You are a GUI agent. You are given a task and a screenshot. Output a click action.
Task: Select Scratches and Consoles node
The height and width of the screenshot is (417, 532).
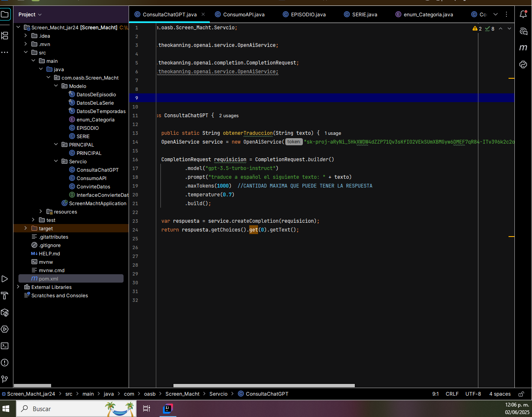point(59,296)
